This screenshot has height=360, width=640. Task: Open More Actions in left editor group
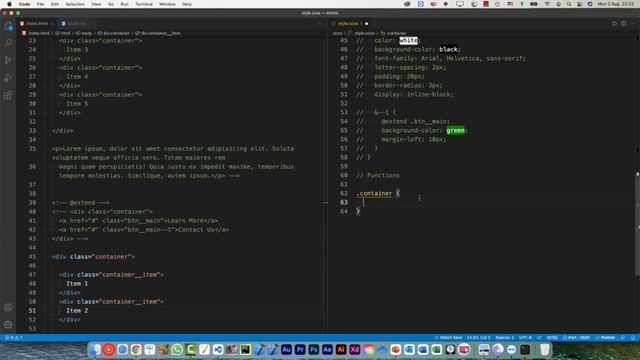tap(320, 24)
